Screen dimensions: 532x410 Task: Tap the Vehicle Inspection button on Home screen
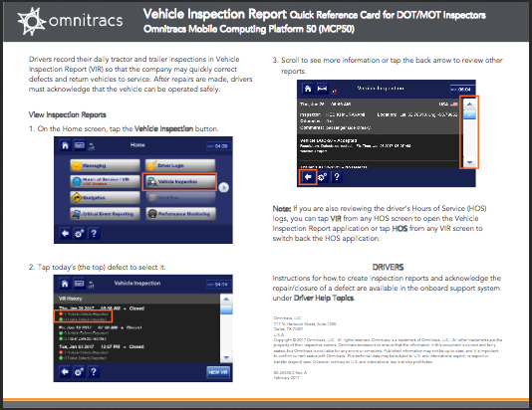coord(179,182)
